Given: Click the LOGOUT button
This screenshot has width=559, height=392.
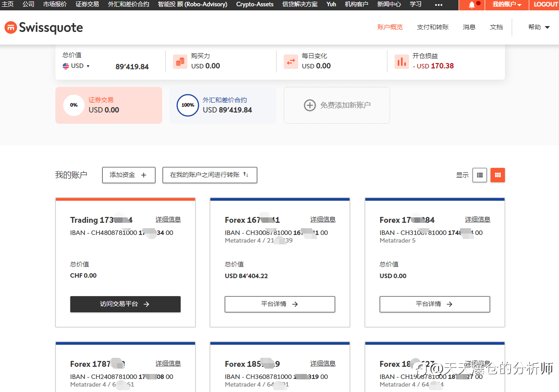Looking at the screenshot, I should click(x=545, y=5).
